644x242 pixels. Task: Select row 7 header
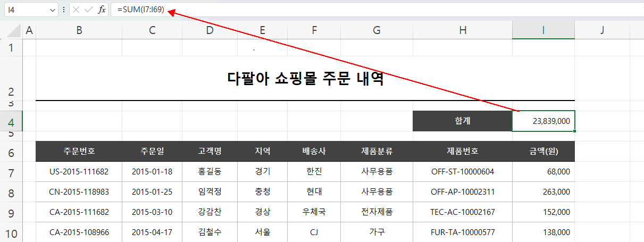click(x=12, y=172)
